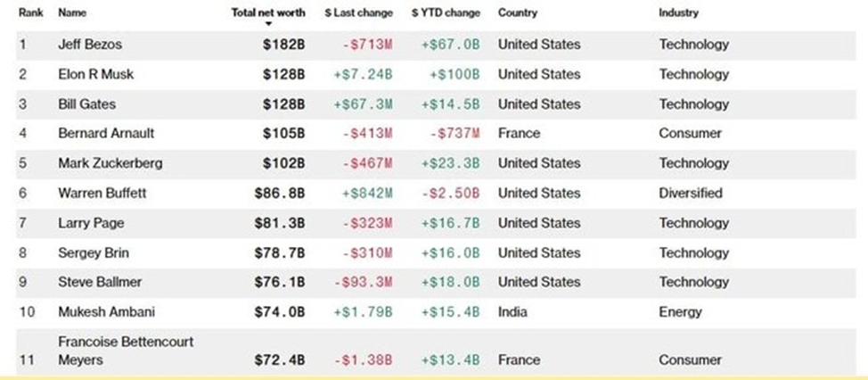Viewport: 868px width, 380px height.
Task: Click on Mark Zuckerberg's name
Action: (107, 163)
